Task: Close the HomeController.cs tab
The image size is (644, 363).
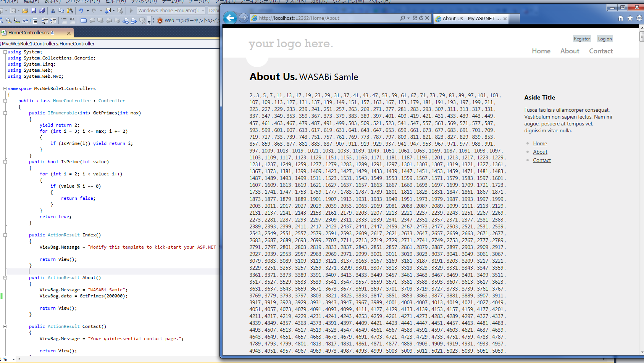Action: pos(69,33)
